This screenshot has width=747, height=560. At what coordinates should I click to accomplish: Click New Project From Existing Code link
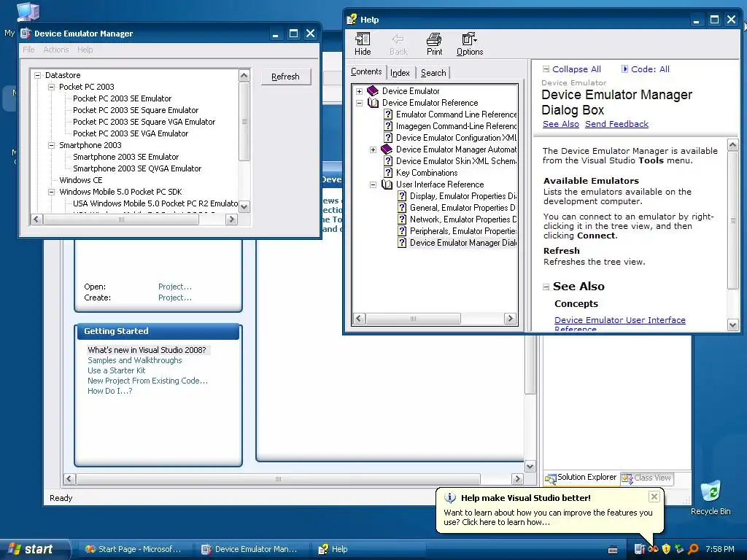(147, 381)
